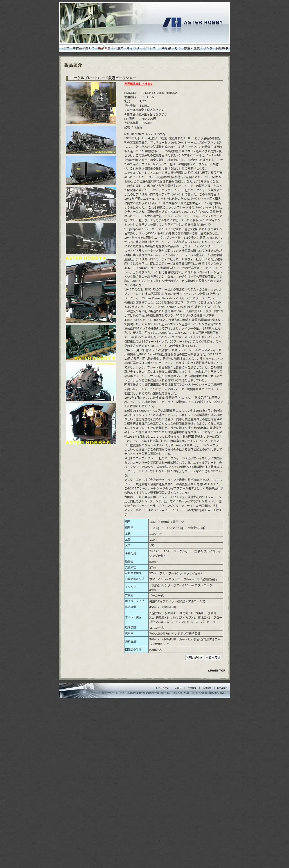Click the 回転最小半径 value 'R2m対応' cell
Image resolution: width=289 pixels, height=868 pixels.
click(186, 650)
